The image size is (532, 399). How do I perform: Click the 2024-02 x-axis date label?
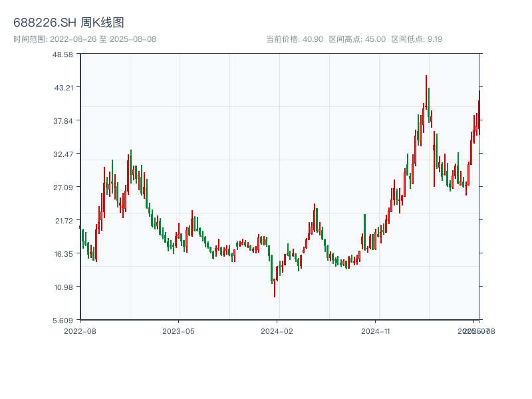(x=277, y=331)
